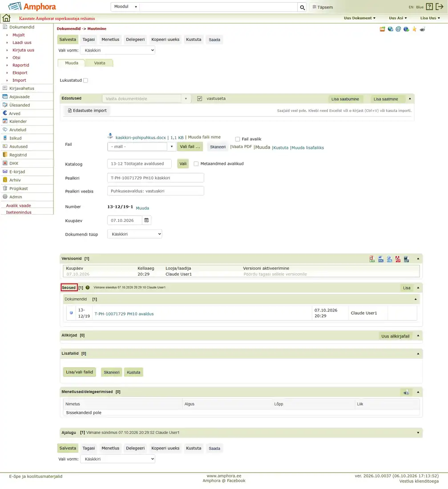Click the gear icon beside Admin

[5, 197]
